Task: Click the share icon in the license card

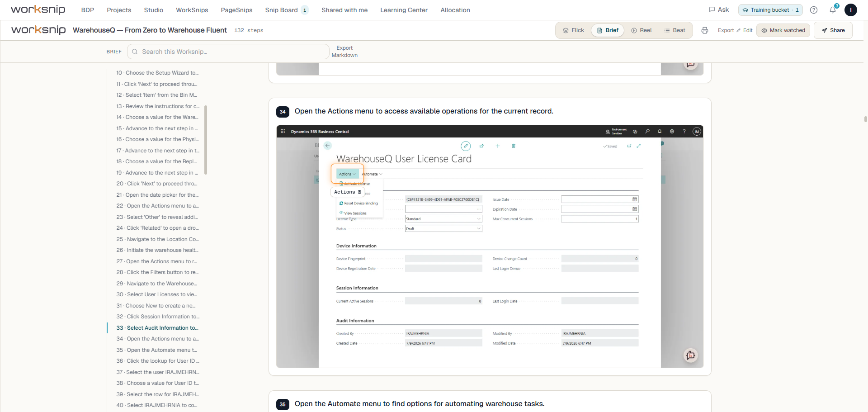Action: pos(481,146)
